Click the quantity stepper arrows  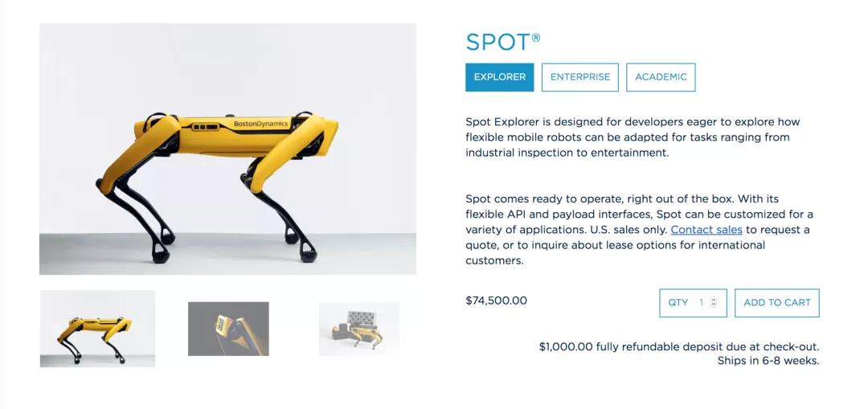click(x=714, y=303)
